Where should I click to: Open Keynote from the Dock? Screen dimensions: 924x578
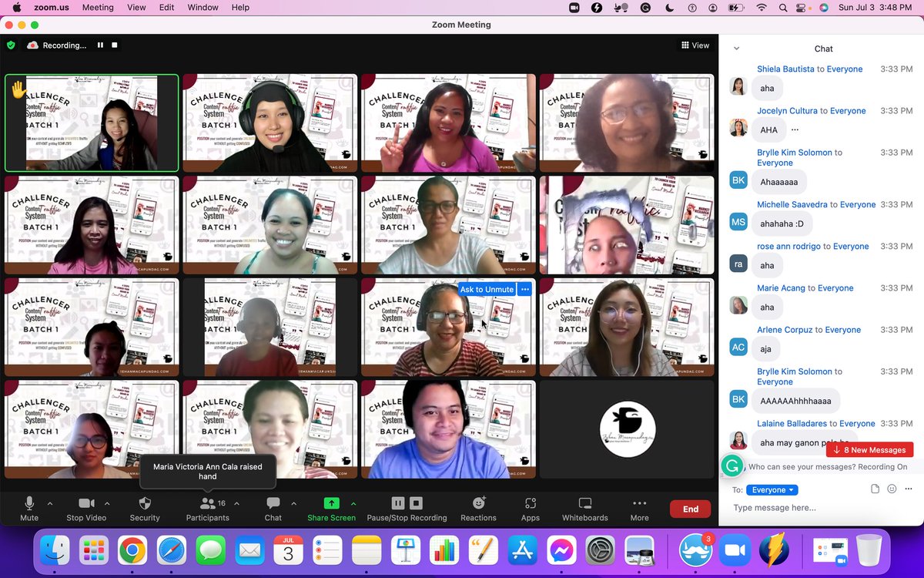click(x=405, y=550)
